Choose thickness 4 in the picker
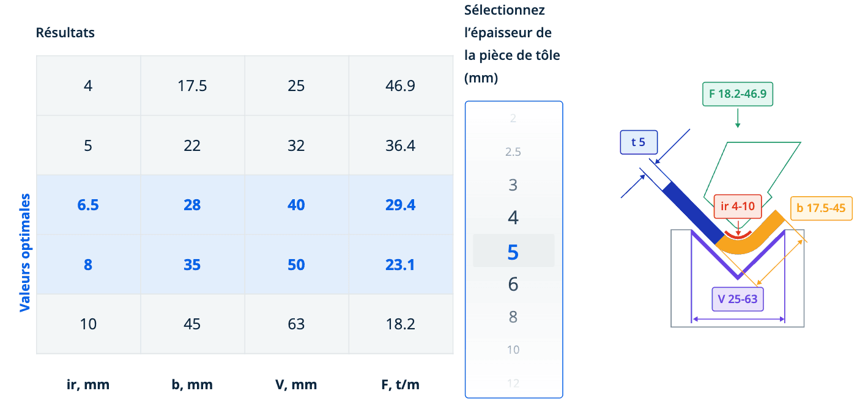 [513, 218]
